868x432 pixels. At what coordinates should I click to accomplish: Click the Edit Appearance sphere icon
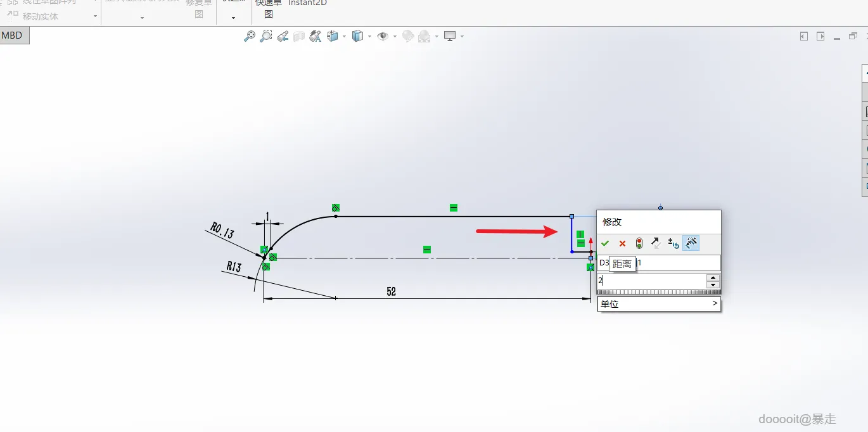(x=407, y=36)
